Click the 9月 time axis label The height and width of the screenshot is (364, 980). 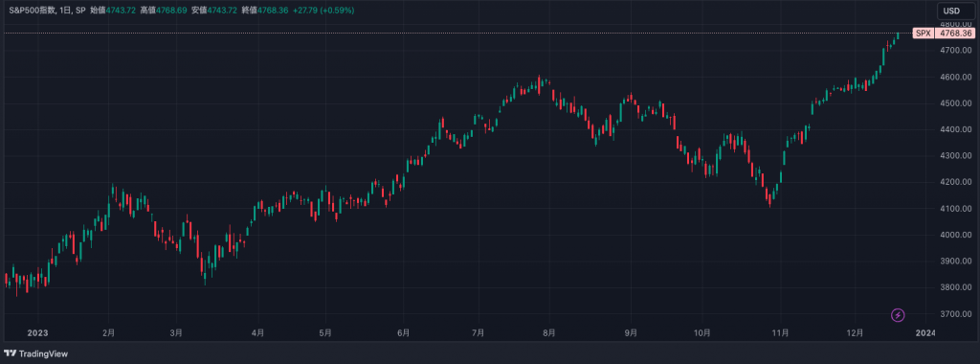632,332
